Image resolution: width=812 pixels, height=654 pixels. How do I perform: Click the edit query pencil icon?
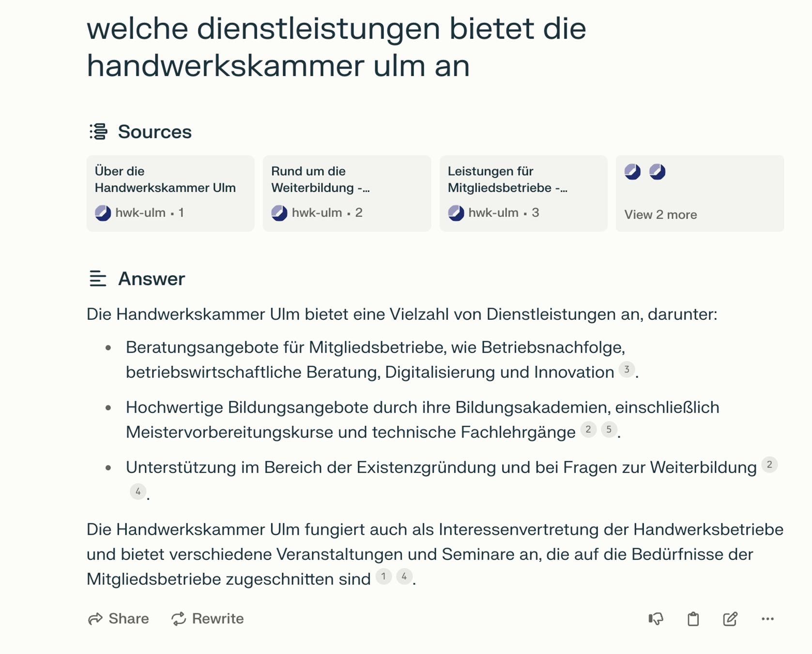tap(730, 619)
